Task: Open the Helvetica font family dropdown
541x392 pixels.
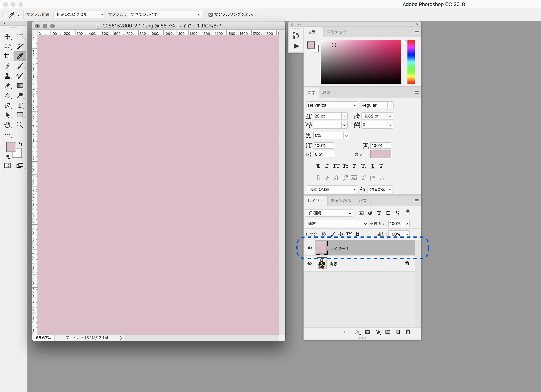Action: pyautogui.click(x=332, y=105)
